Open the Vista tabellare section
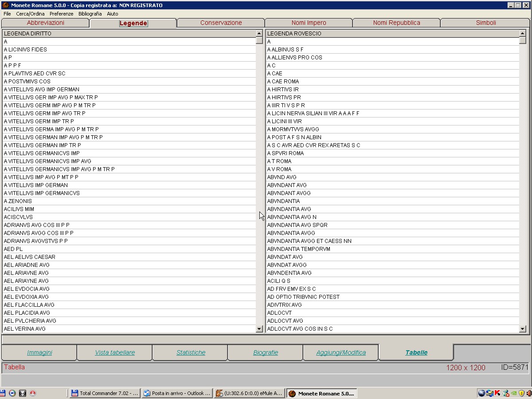Image resolution: width=532 pixels, height=399 pixels. pos(115,352)
